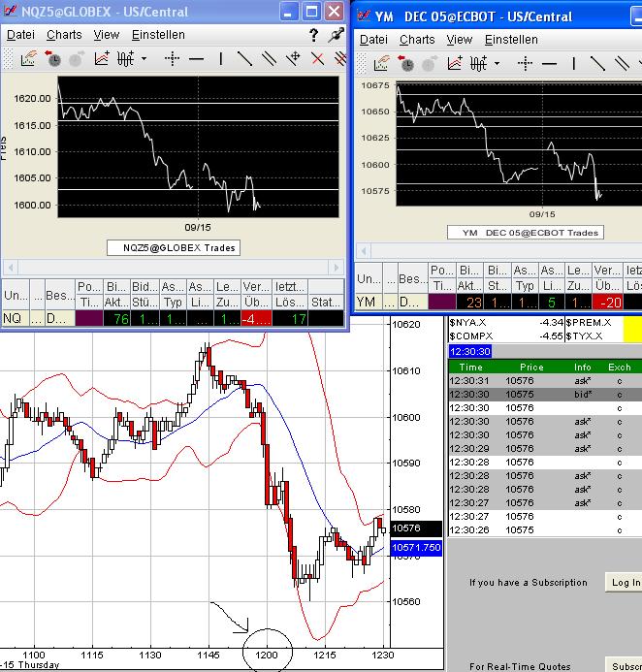Click the NQZ5@GLOBEX Trades legend label
Viewport: 642px width, 672px height.
[174, 247]
